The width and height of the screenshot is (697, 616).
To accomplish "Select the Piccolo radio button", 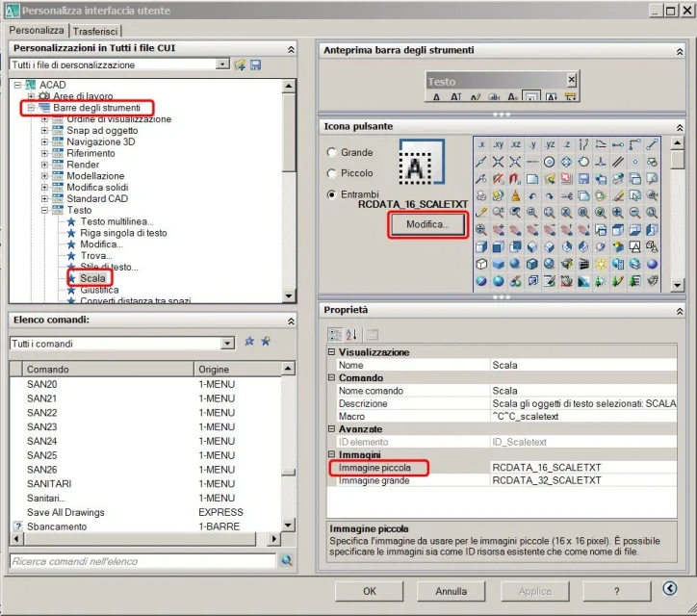I will pyautogui.click(x=331, y=173).
